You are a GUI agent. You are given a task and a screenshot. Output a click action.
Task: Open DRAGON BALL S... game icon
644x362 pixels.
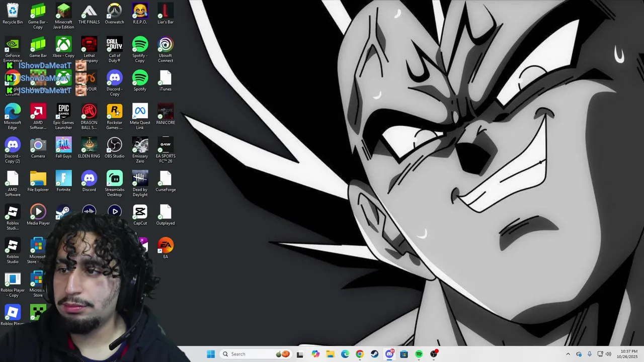pyautogui.click(x=89, y=116)
